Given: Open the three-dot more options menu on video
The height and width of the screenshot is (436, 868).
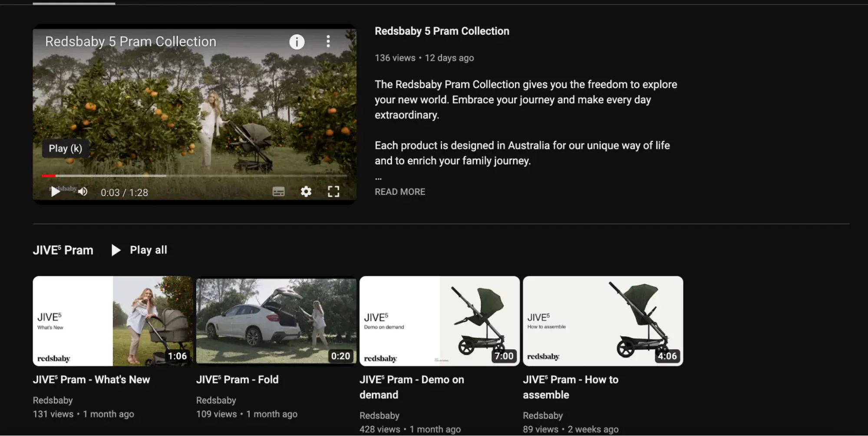Looking at the screenshot, I should (x=328, y=42).
